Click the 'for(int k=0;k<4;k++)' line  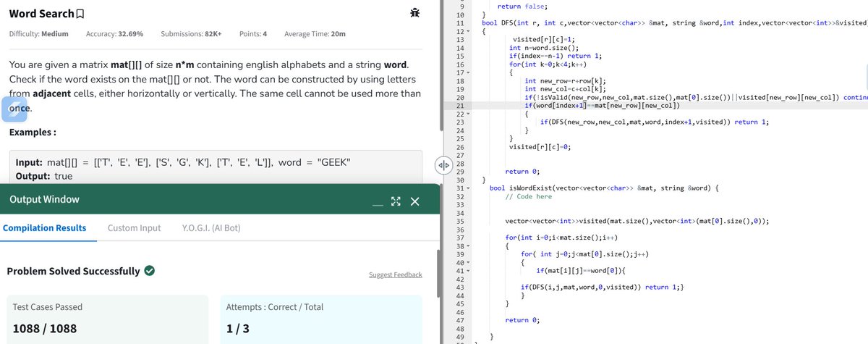tap(548, 64)
